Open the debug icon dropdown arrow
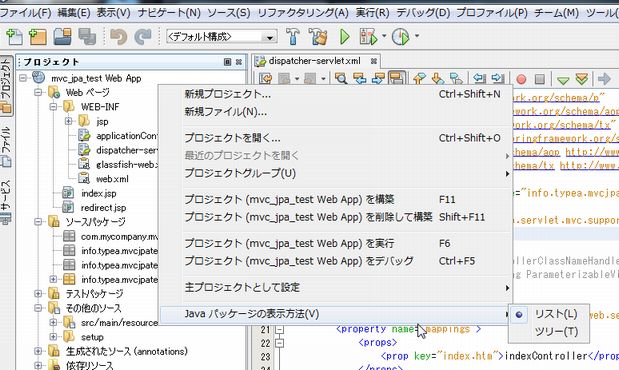This screenshot has width=619, height=370. click(384, 36)
